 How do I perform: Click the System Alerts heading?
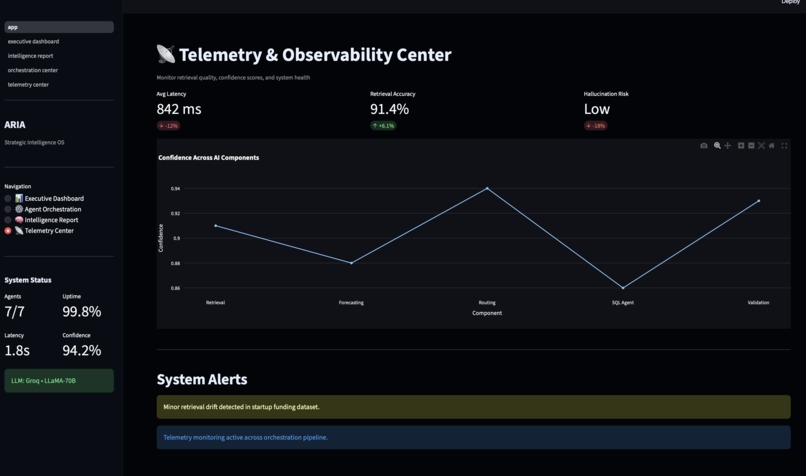click(202, 379)
